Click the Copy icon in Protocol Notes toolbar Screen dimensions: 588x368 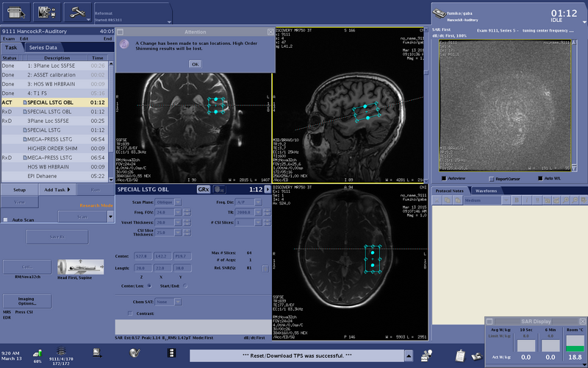(447, 200)
